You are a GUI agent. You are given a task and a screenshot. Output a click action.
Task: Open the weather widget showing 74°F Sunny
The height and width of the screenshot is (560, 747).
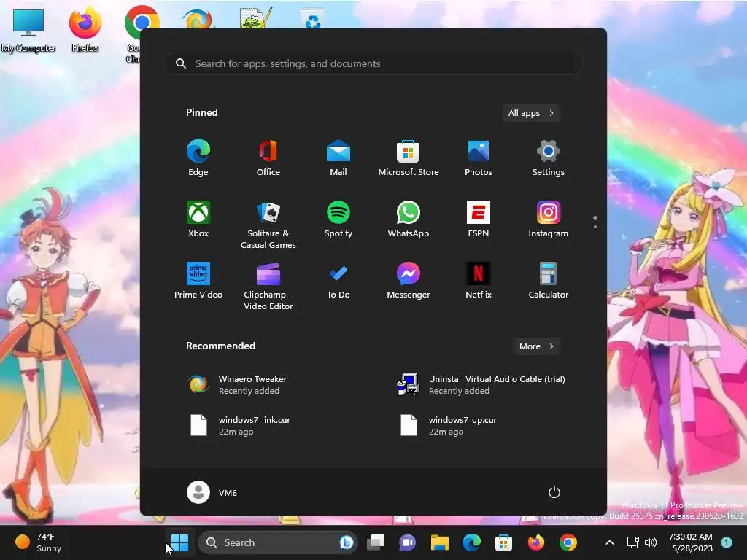[x=39, y=542]
